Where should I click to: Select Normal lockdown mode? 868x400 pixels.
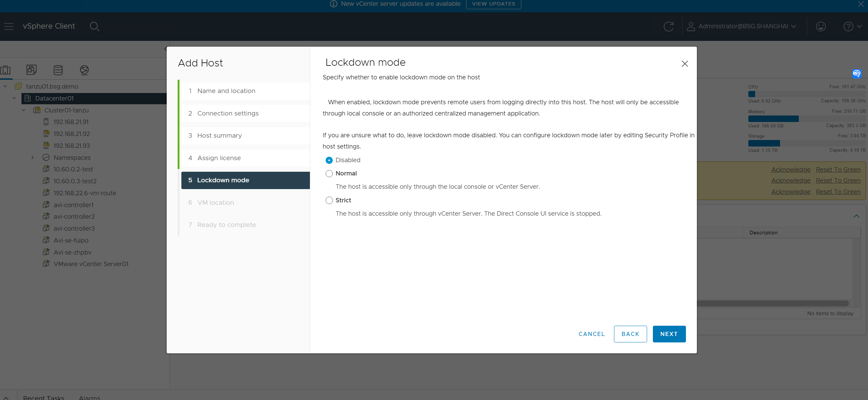[x=329, y=173]
